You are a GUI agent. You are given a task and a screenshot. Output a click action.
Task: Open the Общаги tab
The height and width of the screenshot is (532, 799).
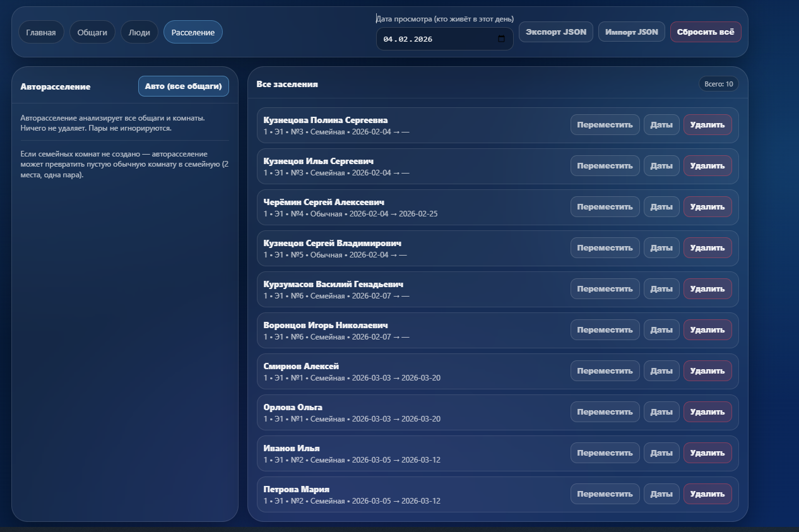[x=92, y=32]
